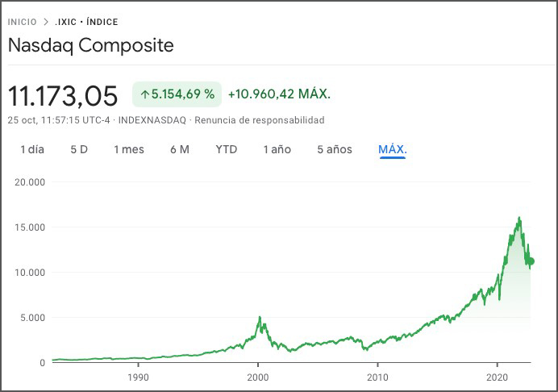Viewport: 558px width, 392px height.
Task: Show the 1 año chart range
Action: pos(277,149)
